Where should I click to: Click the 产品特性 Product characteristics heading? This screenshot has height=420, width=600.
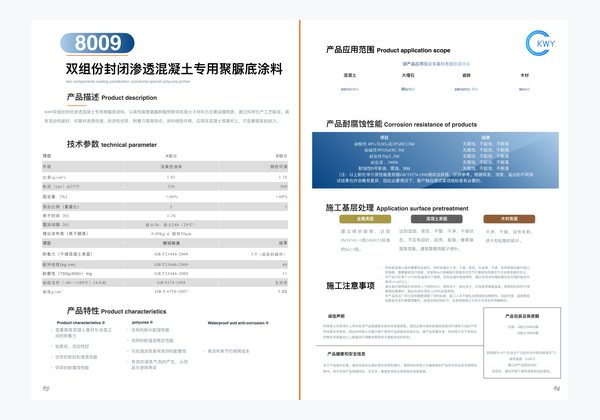tap(116, 311)
